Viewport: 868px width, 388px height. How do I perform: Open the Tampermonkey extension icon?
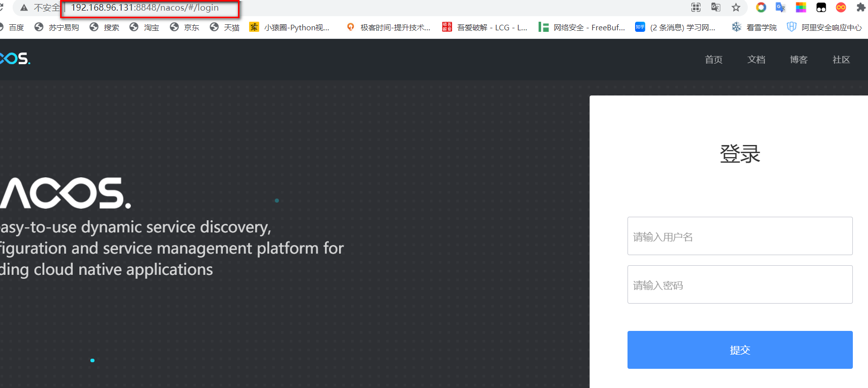coord(821,7)
